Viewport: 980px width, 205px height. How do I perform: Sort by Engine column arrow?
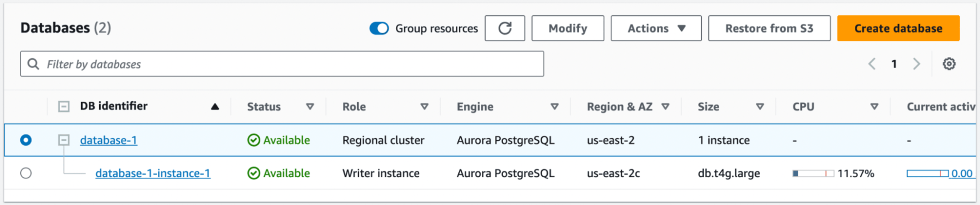554,107
